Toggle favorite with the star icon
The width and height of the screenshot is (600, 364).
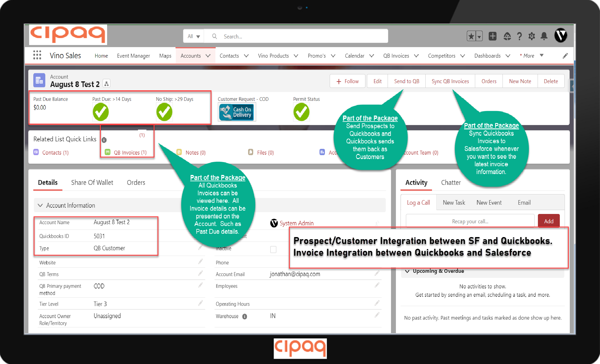pos(471,36)
